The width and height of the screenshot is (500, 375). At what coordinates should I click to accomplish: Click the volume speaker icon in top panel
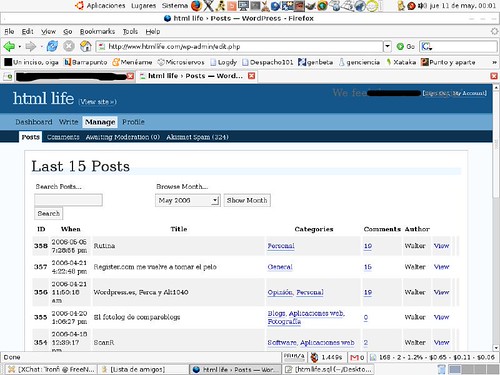tap(422, 6)
